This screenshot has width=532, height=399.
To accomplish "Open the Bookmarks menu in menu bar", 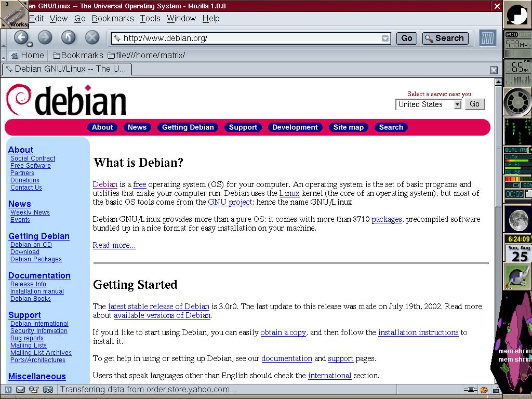I will point(113,18).
